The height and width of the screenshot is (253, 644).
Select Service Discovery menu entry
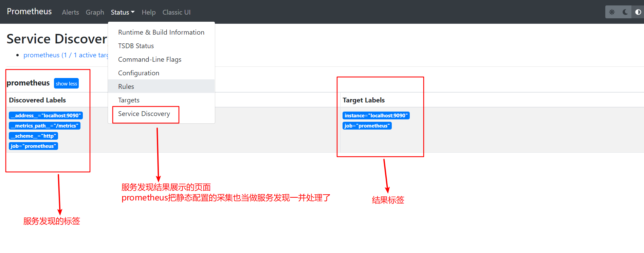pos(161,114)
